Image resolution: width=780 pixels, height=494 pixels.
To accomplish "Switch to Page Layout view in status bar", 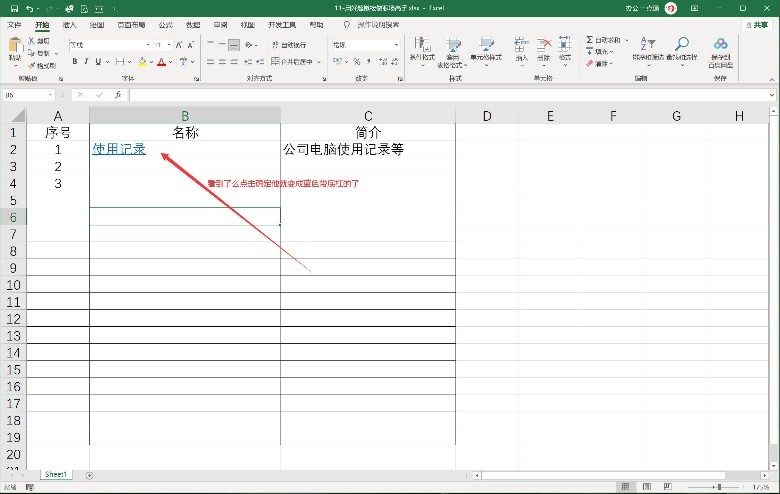I will [647, 487].
